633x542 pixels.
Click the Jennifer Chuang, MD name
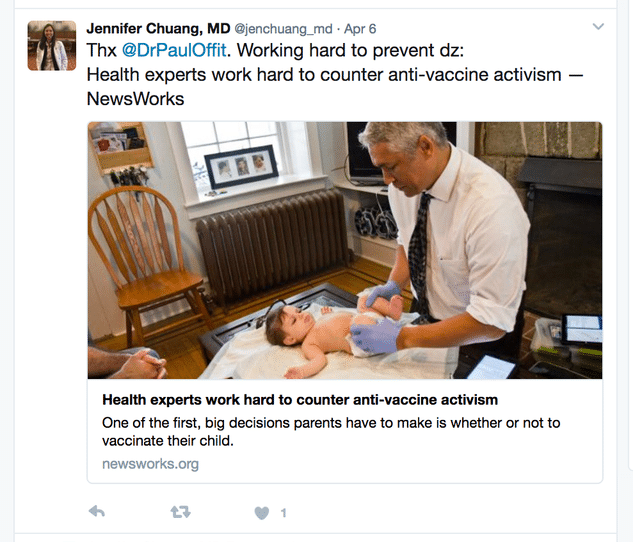tap(158, 29)
